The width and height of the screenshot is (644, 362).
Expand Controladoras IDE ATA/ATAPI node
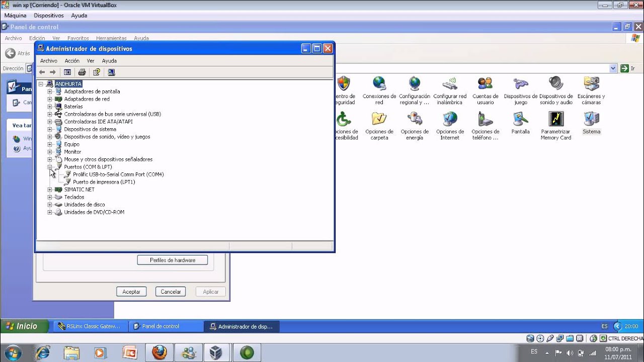click(x=50, y=122)
